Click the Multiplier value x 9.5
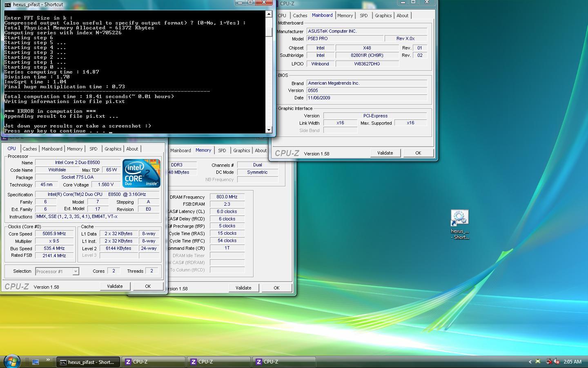The width and height of the screenshot is (588, 368). click(54, 241)
